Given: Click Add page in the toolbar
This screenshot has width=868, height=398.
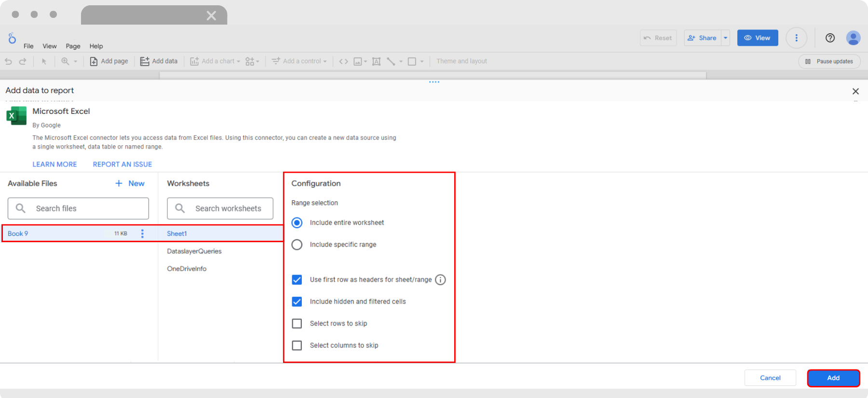Looking at the screenshot, I should pyautogui.click(x=109, y=61).
